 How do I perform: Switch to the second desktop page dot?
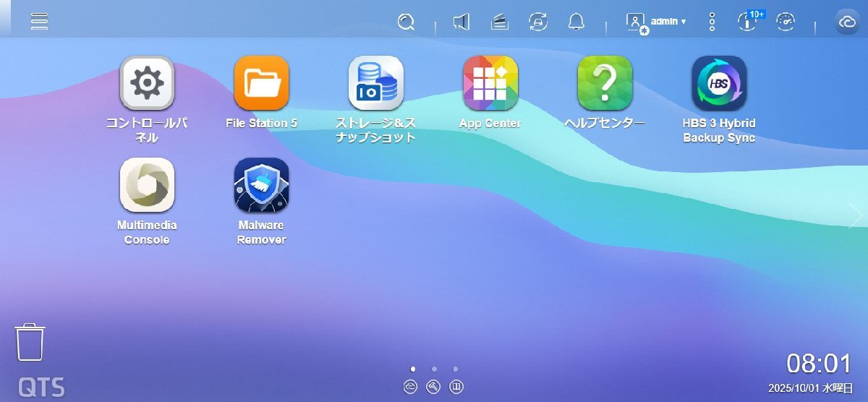[x=434, y=369]
